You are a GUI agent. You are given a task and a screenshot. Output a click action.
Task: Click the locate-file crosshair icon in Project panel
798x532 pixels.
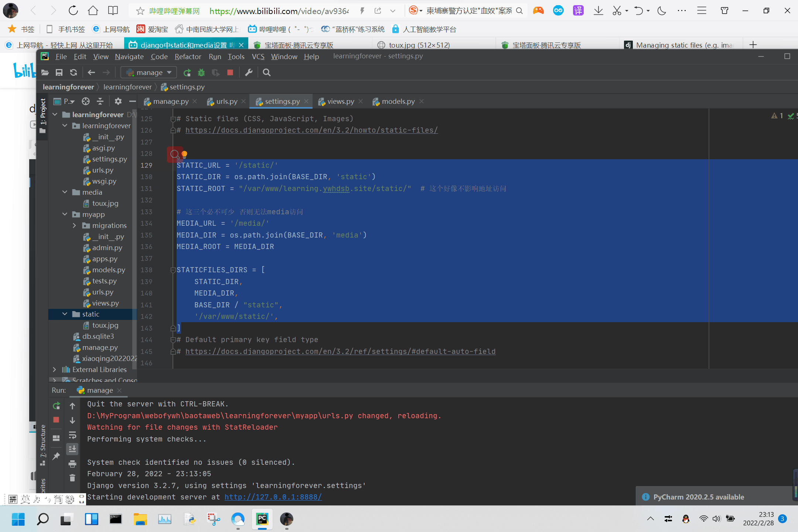pyautogui.click(x=86, y=101)
